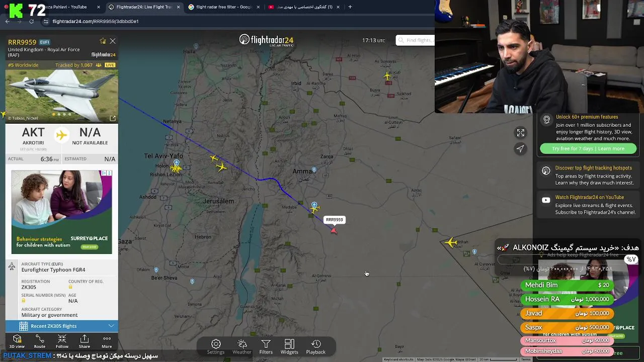
Task: Open the 3D view of flight RRR9959
Action: pos(17,341)
